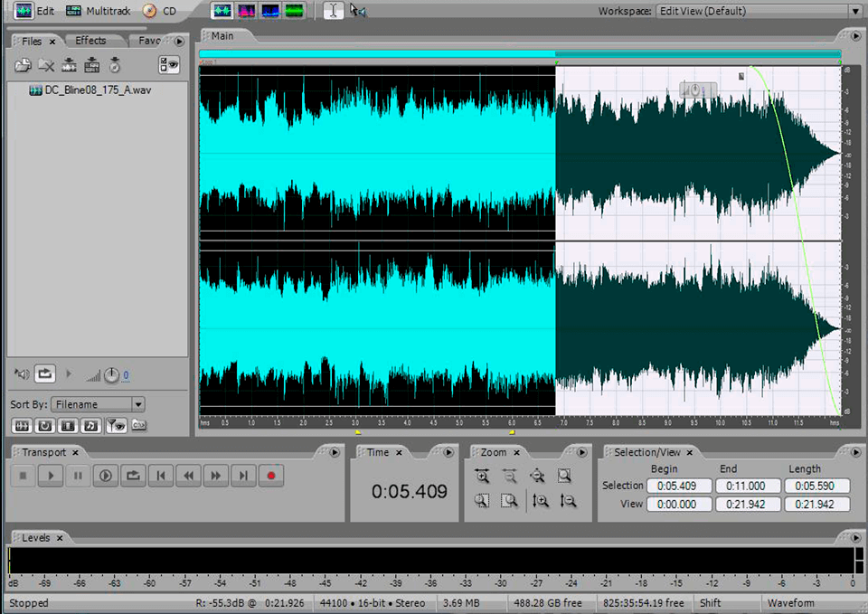
Task: Toggle auto-play preview speaker in Files panel
Action: pos(21,373)
